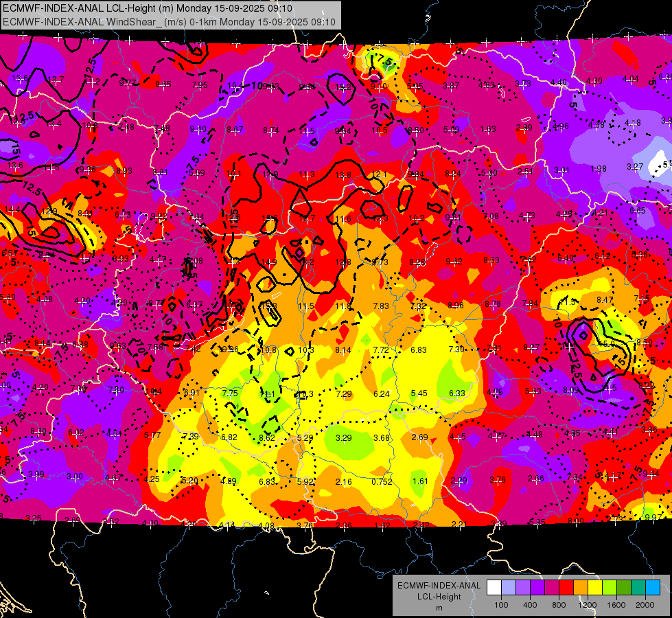
Task: Select the grid value '8.62'
Action: pyautogui.click(x=266, y=438)
